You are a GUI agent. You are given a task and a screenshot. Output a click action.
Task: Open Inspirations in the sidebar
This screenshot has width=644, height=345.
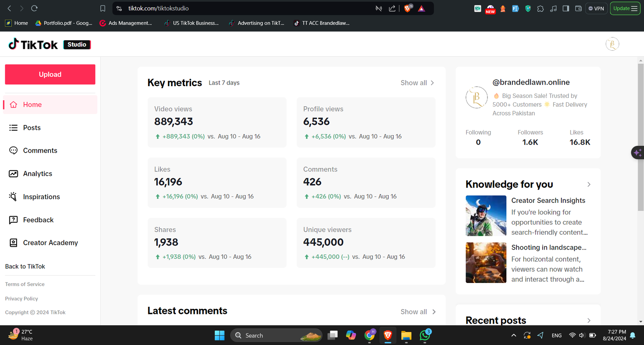(50, 197)
